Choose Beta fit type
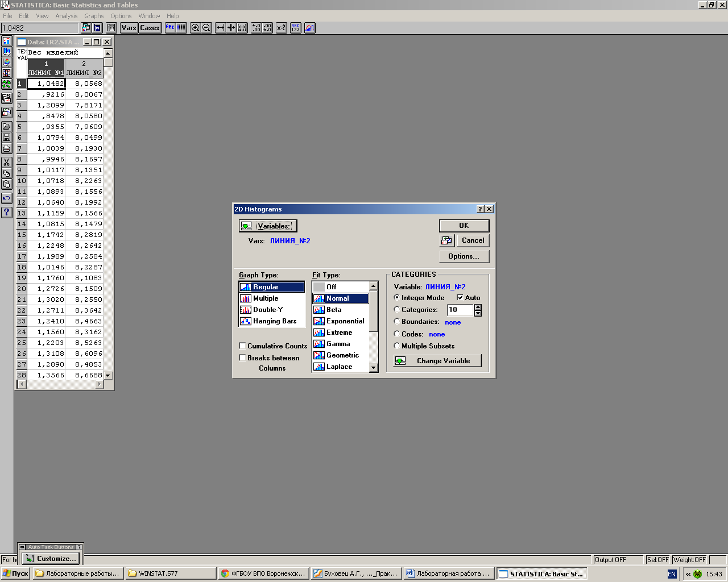The image size is (728, 582). tap(341, 310)
